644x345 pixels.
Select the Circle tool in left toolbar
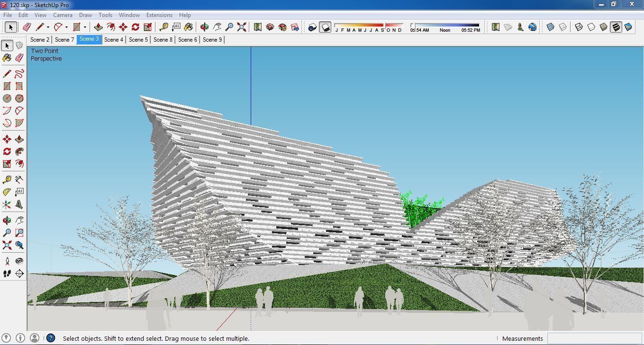coord(7,98)
